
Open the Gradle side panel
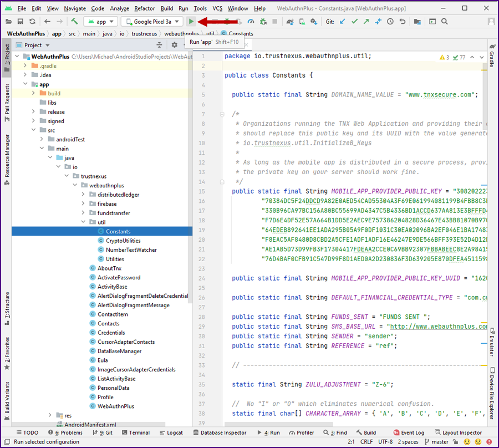coord(492,55)
